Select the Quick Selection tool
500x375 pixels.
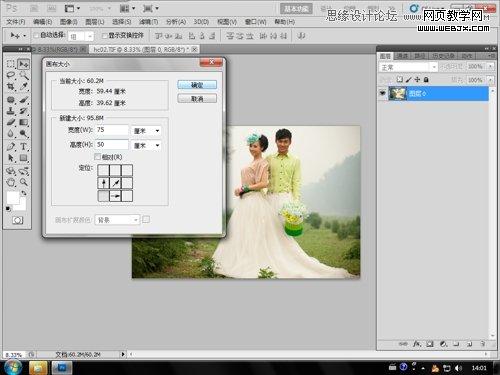[x=23, y=75]
